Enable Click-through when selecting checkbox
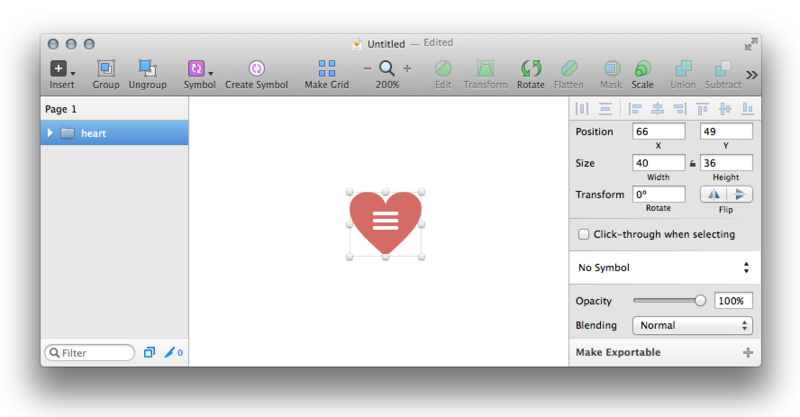The image size is (800, 417). point(583,234)
